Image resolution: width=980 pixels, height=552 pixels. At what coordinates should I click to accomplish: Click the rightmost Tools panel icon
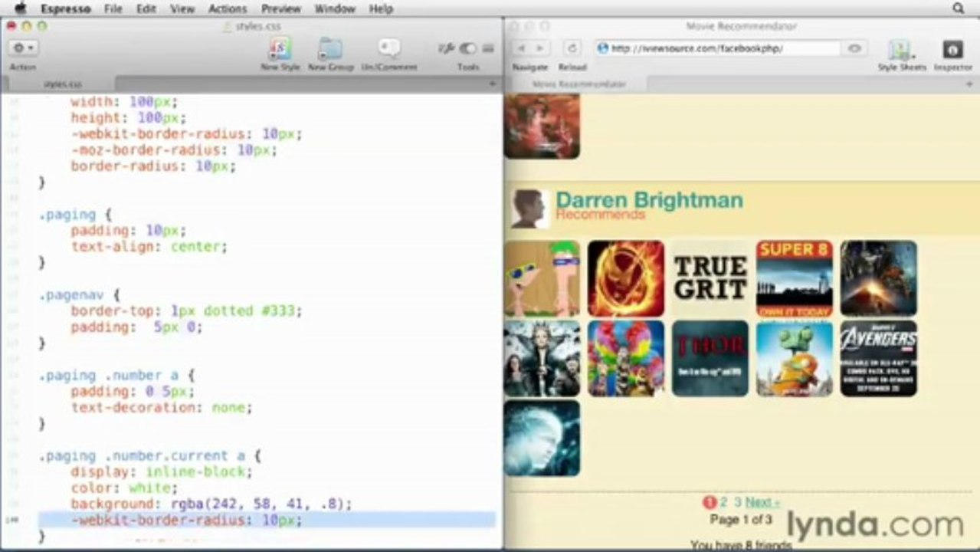click(488, 48)
